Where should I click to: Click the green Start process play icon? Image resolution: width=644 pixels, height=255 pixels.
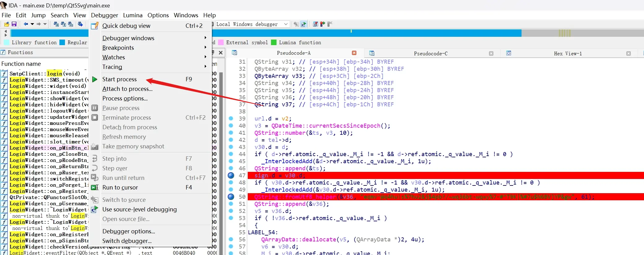[x=95, y=79]
